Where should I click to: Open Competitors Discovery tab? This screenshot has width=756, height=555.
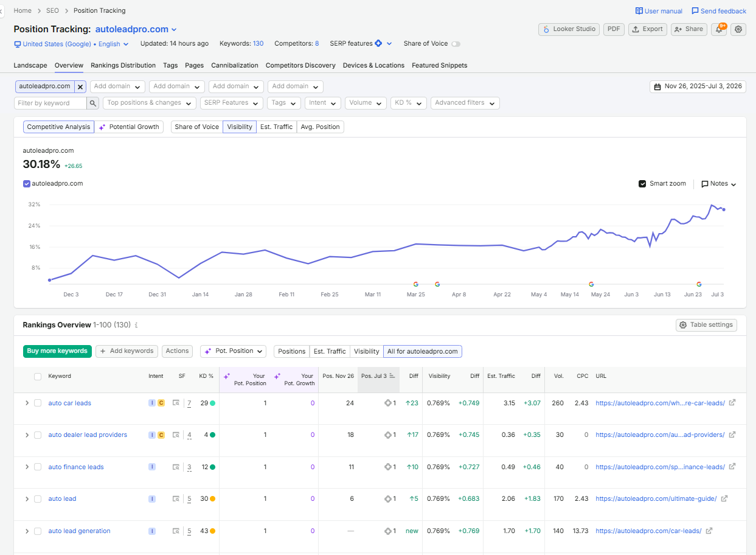point(300,65)
